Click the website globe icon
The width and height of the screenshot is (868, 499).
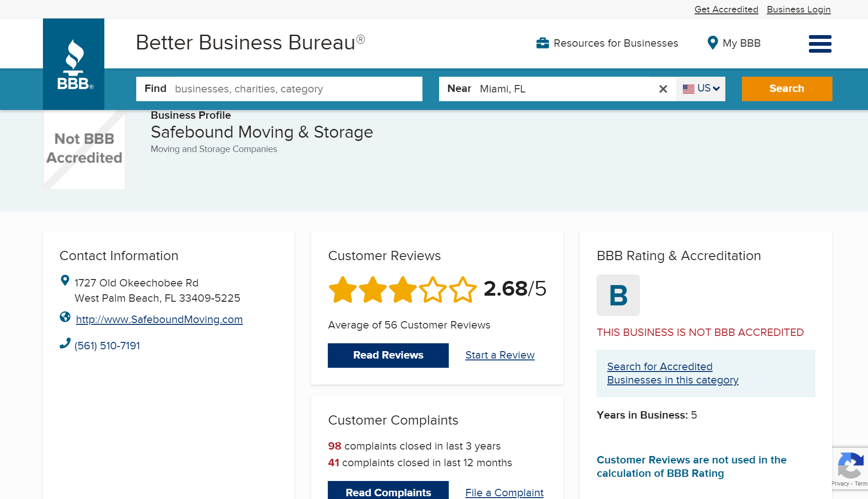click(65, 317)
